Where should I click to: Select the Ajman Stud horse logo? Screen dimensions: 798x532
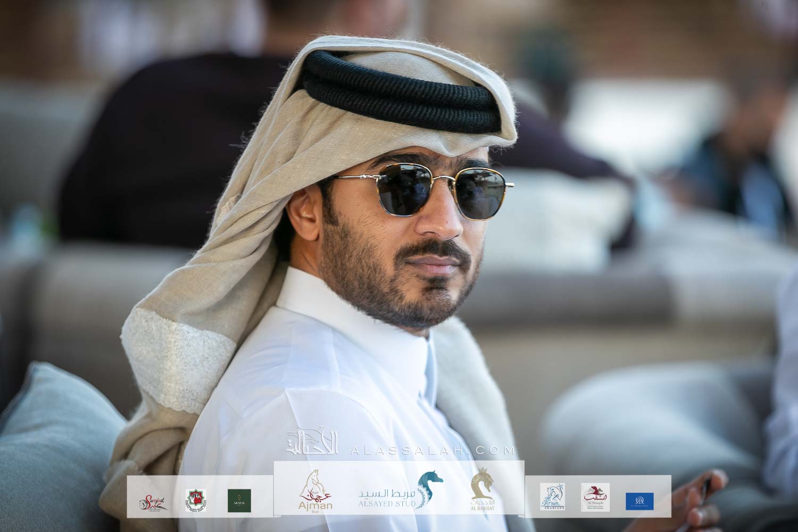click(315, 493)
